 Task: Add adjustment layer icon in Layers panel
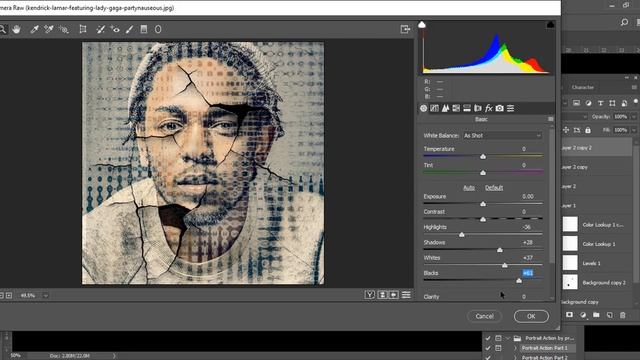coord(583,315)
